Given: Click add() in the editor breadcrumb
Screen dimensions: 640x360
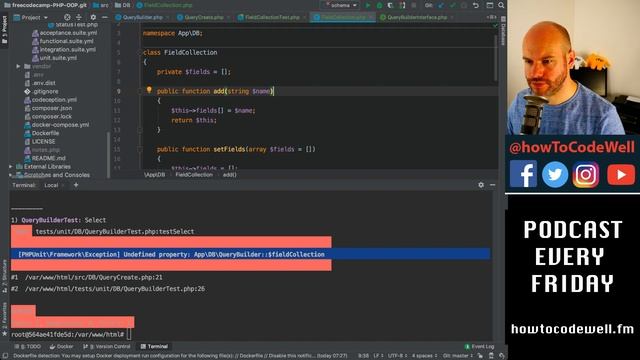Looking at the screenshot, I should [x=229, y=175].
